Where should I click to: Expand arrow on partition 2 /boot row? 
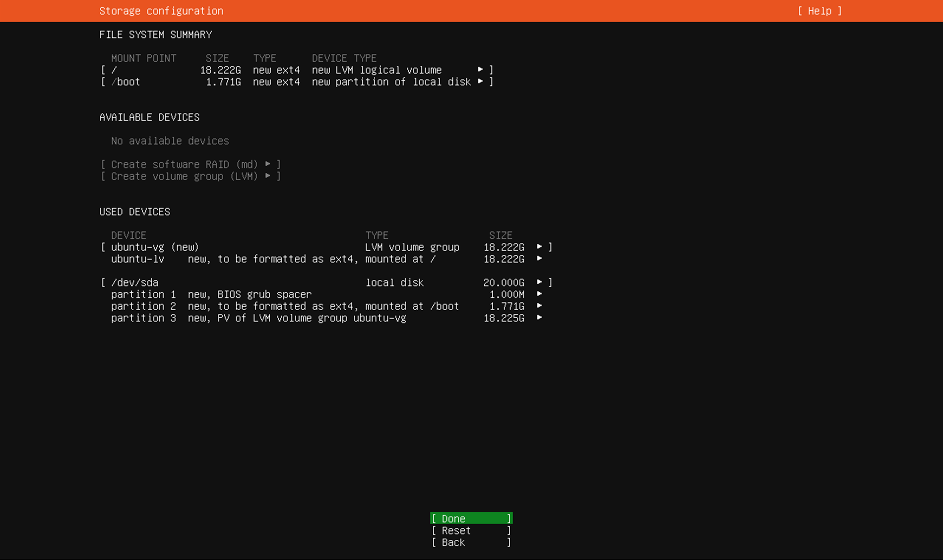pyautogui.click(x=539, y=305)
